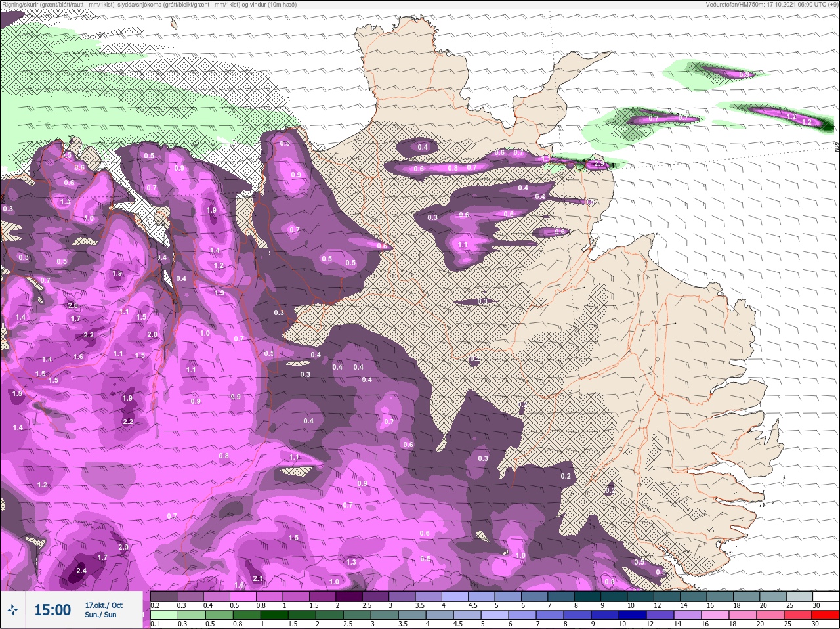
Task: Pick the top legend swatch between 25 and 30
Action: tap(799, 596)
